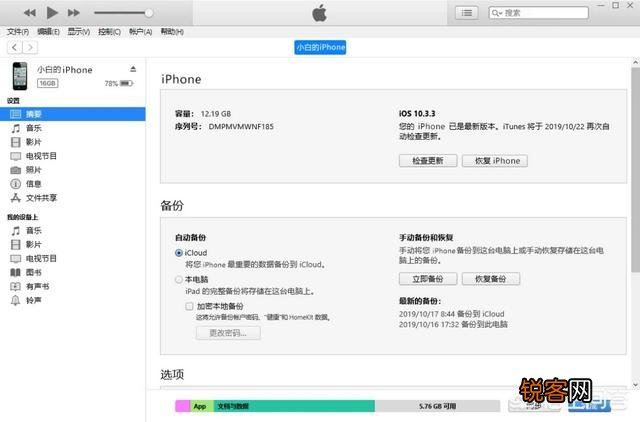The width and height of the screenshot is (640, 422).
Task: Open the list view icon button
Action: [x=467, y=13]
